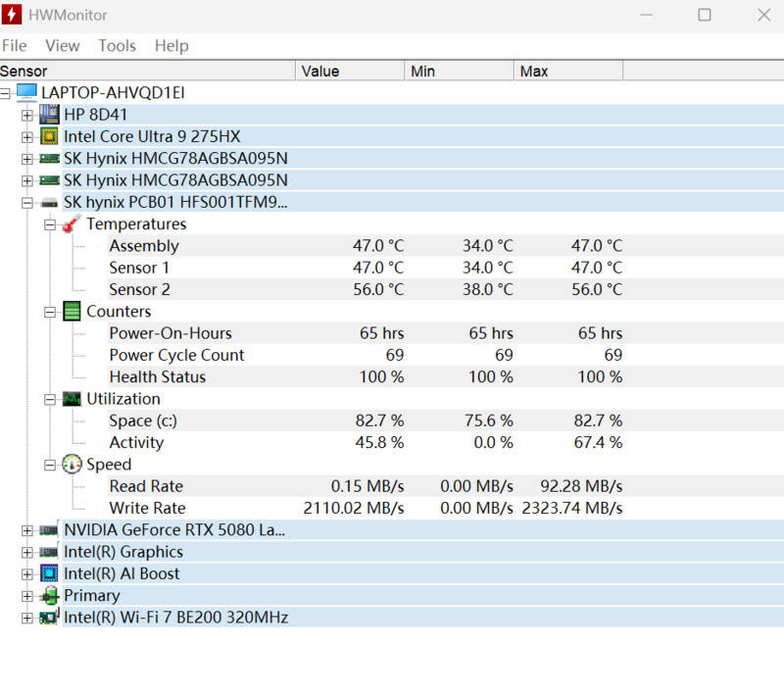Expand the Intel(R) AI Boost node
The height and width of the screenshot is (696, 784).
click(x=27, y=574)
